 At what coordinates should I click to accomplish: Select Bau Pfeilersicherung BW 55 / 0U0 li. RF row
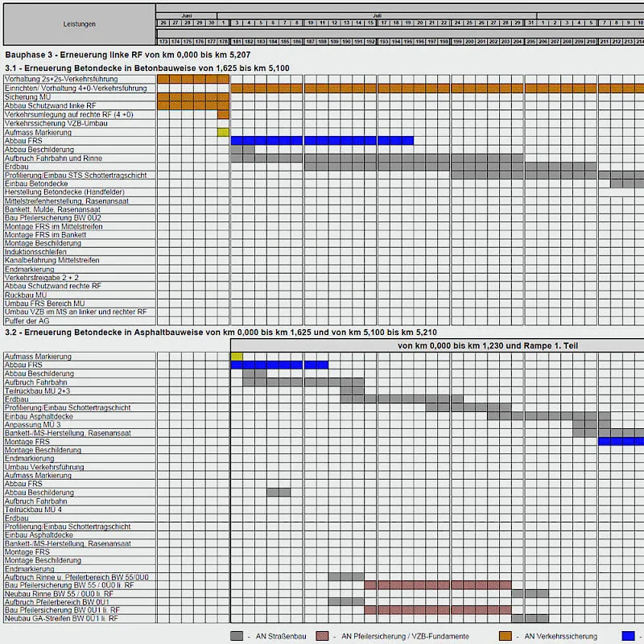80,585
